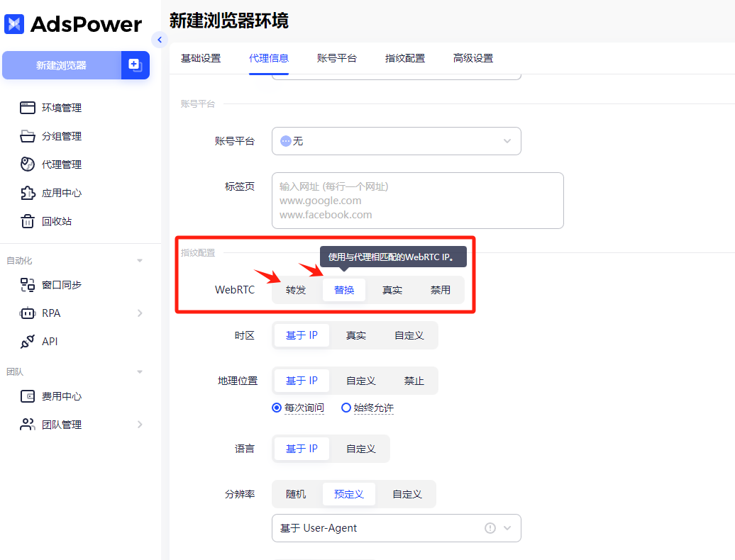Open 分组管理 in the sidebar
735x560 pixels.
67,136
